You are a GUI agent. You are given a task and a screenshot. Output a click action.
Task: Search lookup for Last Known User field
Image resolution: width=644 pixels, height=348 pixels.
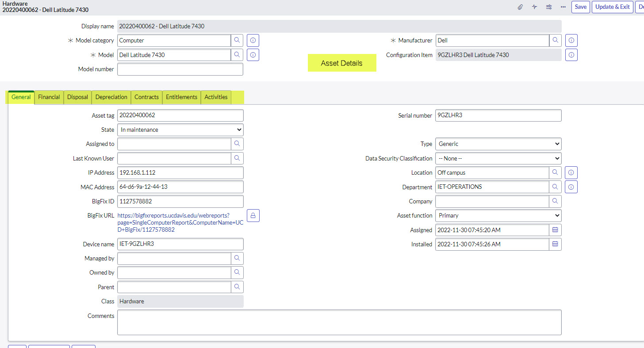(237, 158)
